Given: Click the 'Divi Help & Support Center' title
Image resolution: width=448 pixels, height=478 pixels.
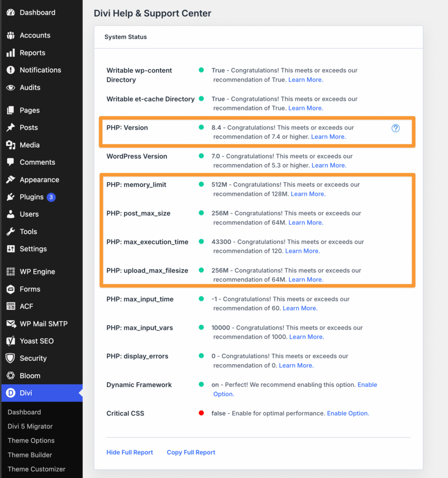Looking at the screenshot, I should [152, 14].
